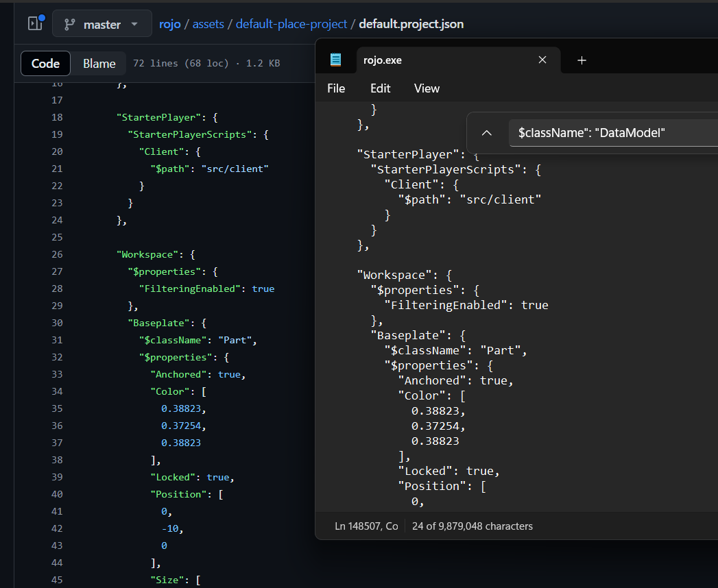
Task: Switch to Blame view
Action: pyautogui.click(x=99, y=63)
